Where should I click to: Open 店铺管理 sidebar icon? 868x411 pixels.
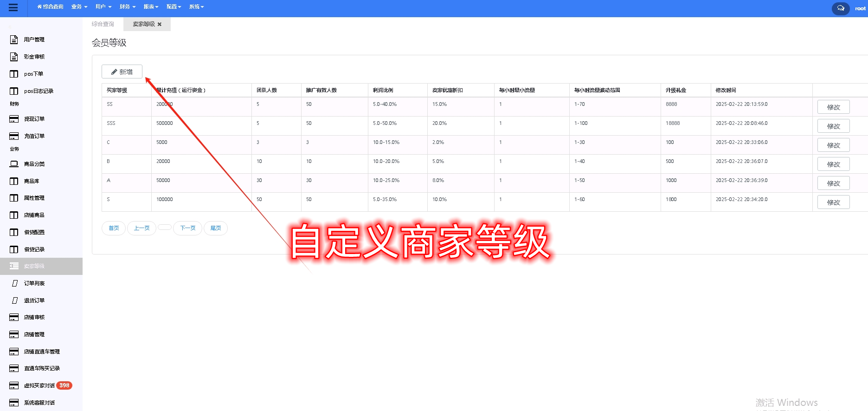[x=14, y=334]
